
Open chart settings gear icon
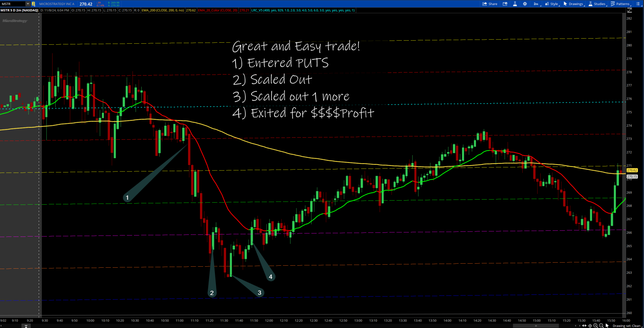point(525,4)
